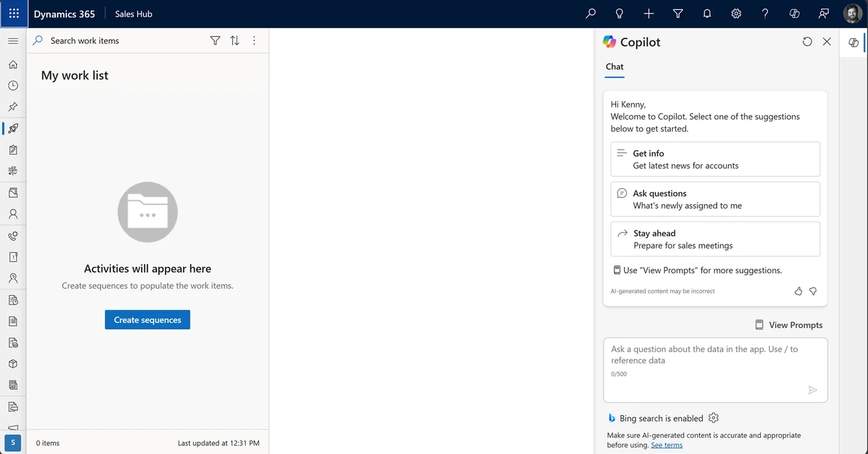868x454 pixels.
Task: Open Recent items clock icon
Action: pos(13,86)
